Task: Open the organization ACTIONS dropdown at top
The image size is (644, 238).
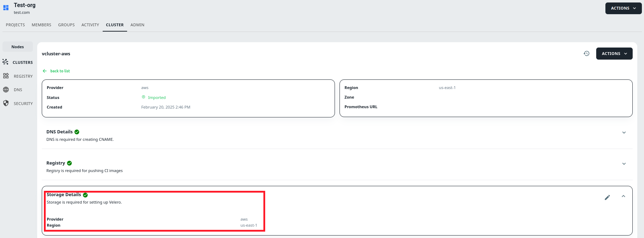Action: (623, 8)
